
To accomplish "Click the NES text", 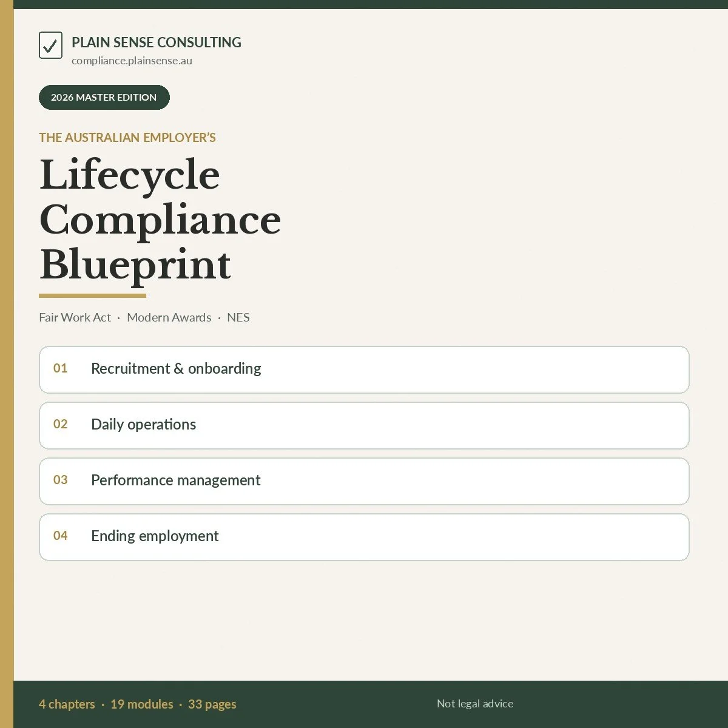I will tap(238, 317).
